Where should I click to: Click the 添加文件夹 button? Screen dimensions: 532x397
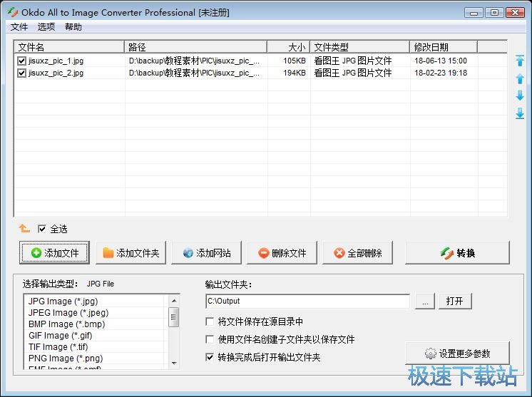pos(131,252)
